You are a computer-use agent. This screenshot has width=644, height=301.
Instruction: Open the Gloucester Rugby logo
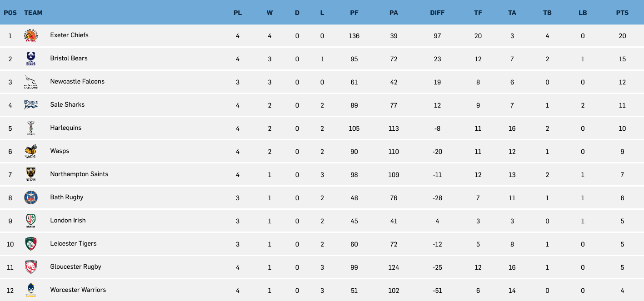tap(31, 267)
